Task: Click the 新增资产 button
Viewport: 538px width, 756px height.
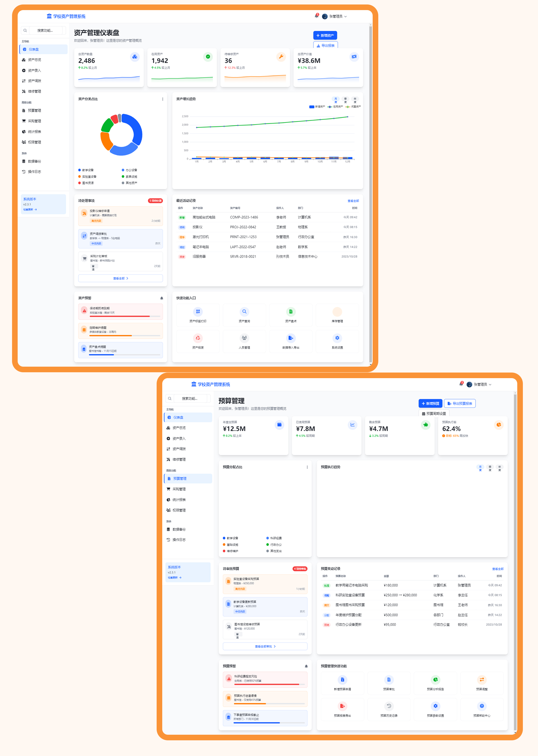Action: coord(325,35)
